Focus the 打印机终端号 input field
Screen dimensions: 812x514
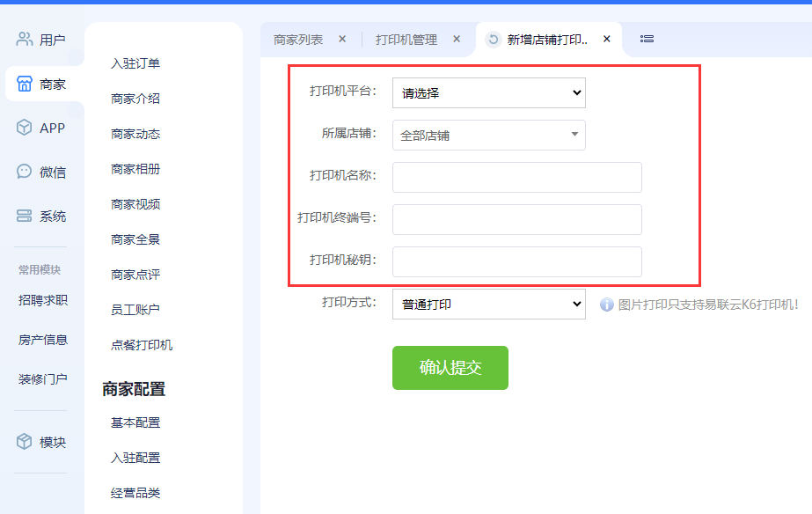pos(517,220)
